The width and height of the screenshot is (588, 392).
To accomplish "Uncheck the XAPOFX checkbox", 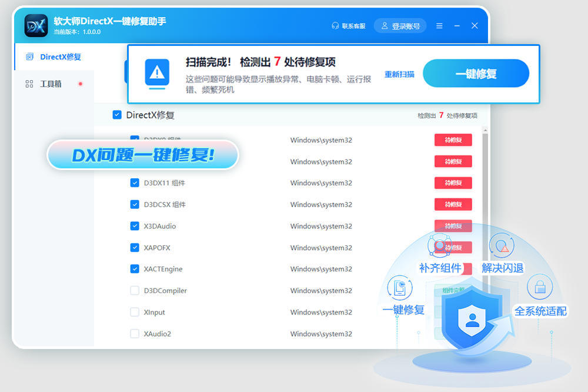I will (135, 247).
